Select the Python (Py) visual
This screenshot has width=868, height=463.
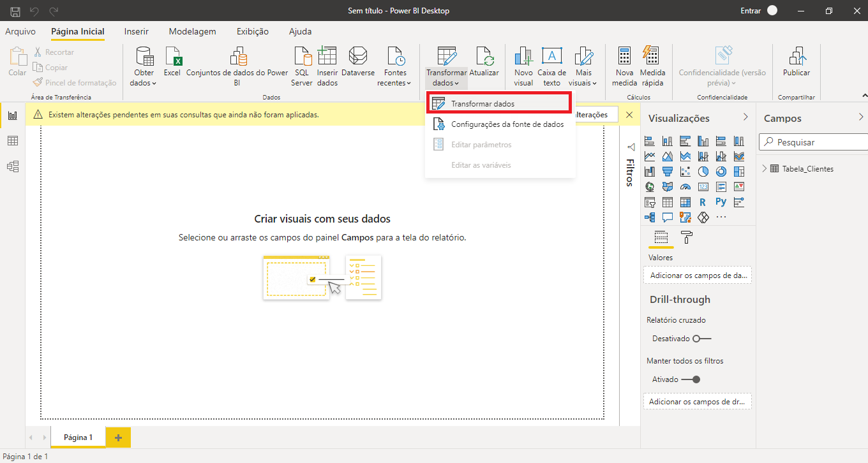coord(721,202)
